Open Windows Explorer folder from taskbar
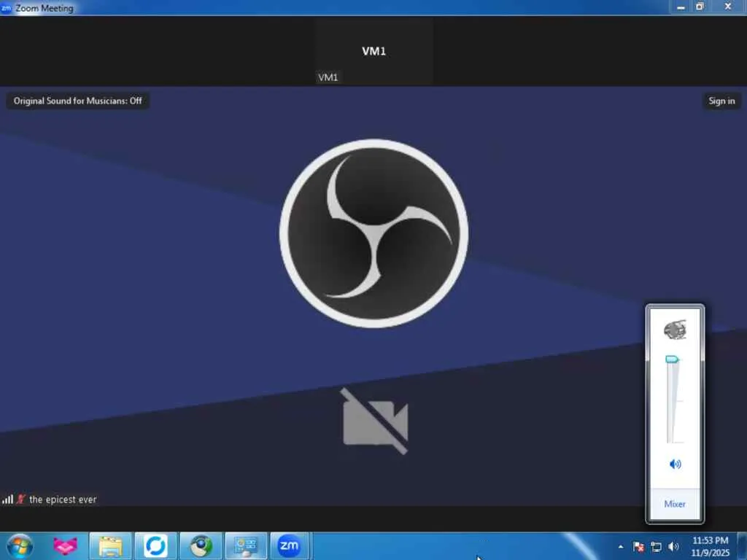The image size is (747, 560). coord(111,545)
